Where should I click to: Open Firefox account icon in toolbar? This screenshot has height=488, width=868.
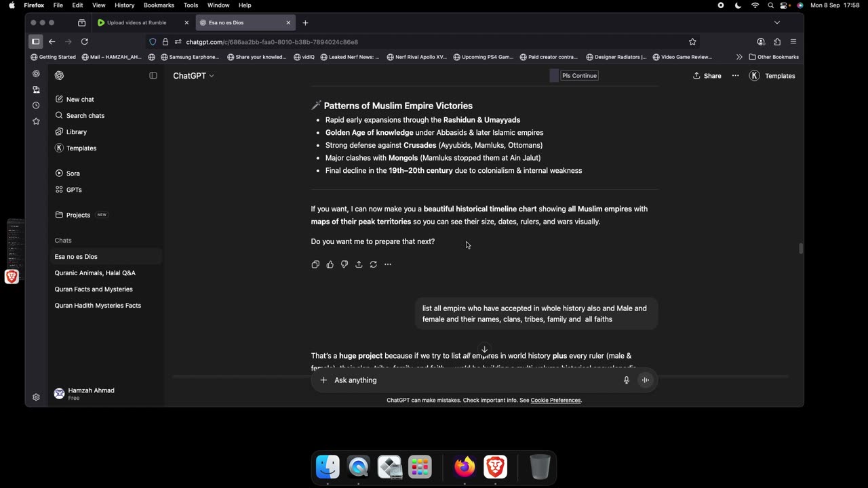(761, 41)
